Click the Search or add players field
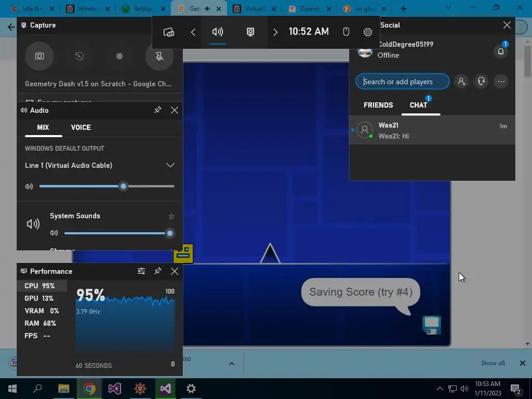 (x=403, y=82)
